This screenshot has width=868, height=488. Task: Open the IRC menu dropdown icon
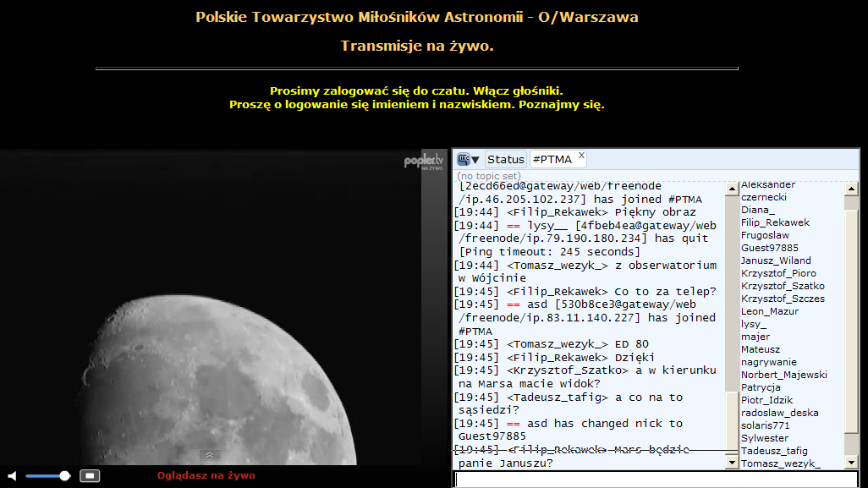click(469, 159)
